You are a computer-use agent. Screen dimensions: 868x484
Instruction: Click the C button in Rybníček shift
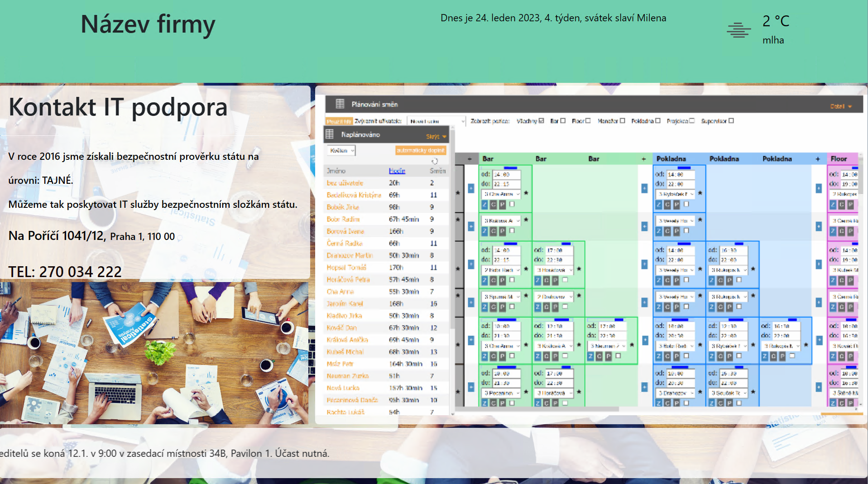coord(667,205)
